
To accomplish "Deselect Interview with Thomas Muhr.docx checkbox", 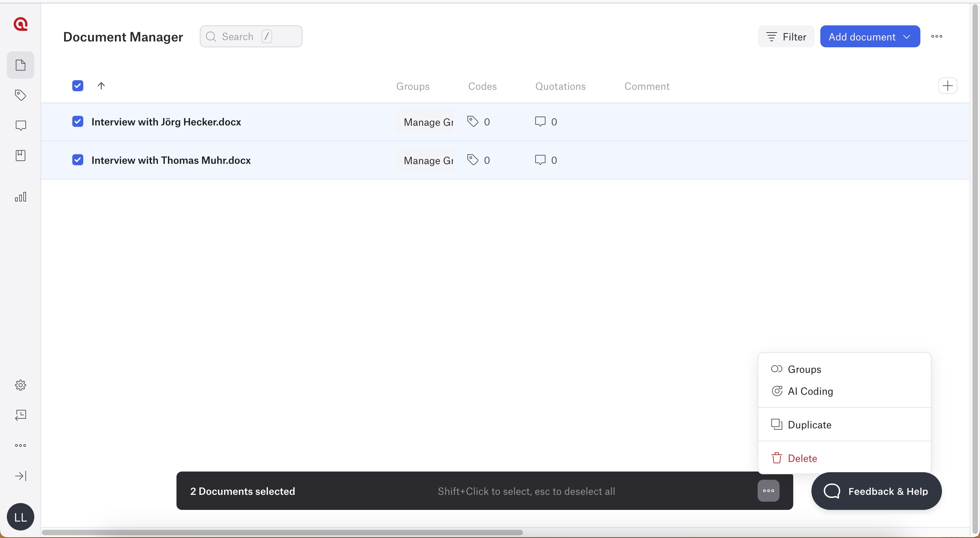I will (x=77, y=160).
